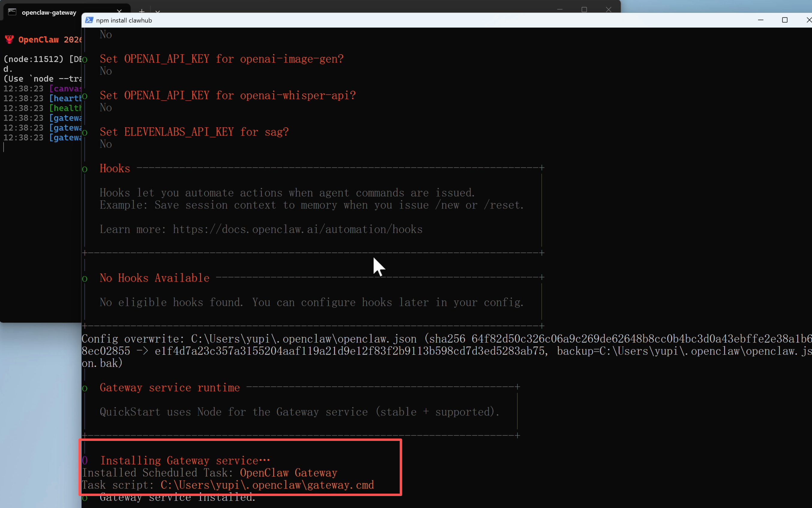Click the OpenClaw Gateway scheduled task name
812x508 pixels.
(288, 473)
